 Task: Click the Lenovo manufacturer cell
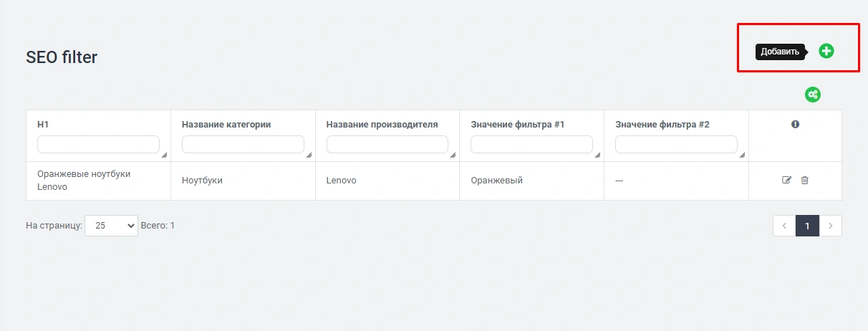341,181
